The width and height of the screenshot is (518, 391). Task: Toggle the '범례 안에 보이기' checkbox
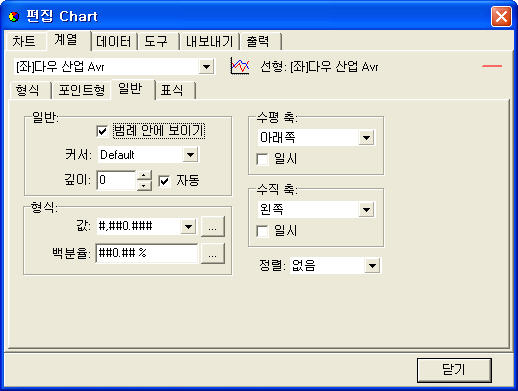click(x=102, y=131)
